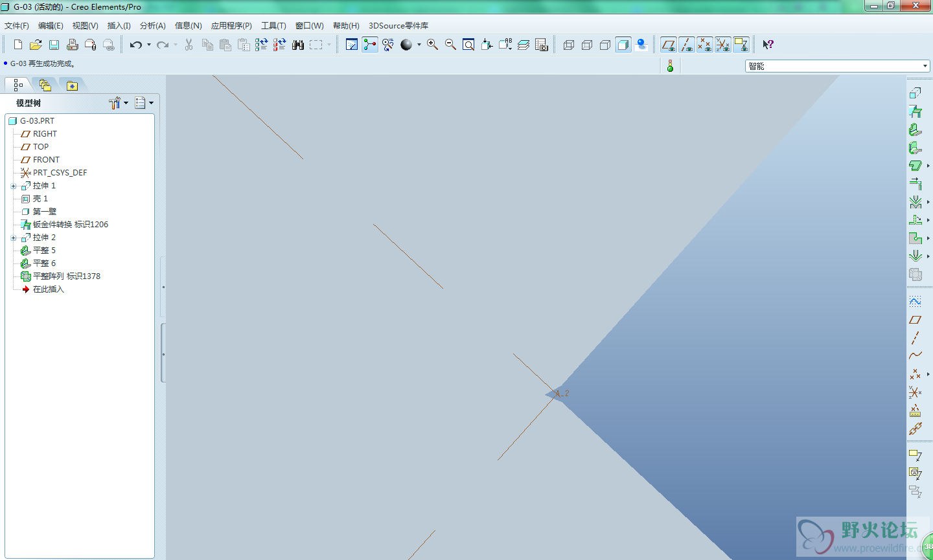Create a new file with the New icon

coord(17,45)
